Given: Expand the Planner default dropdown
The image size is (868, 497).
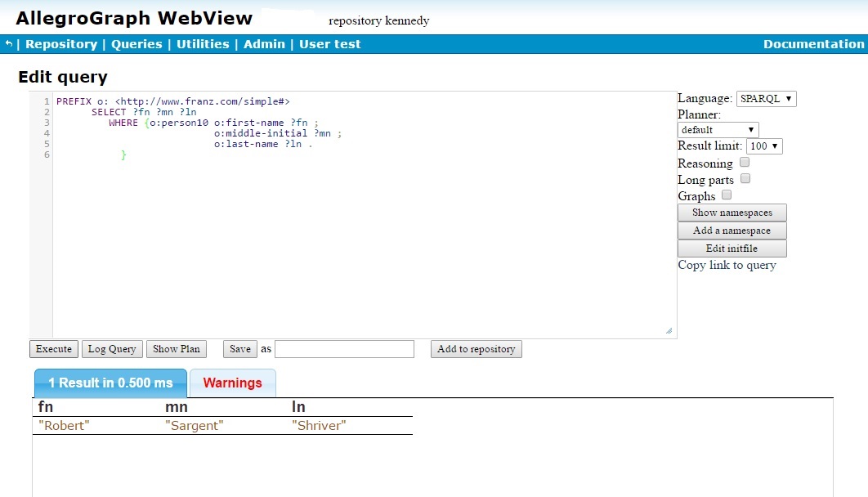Looking at the screenshot, I should 718,130.
